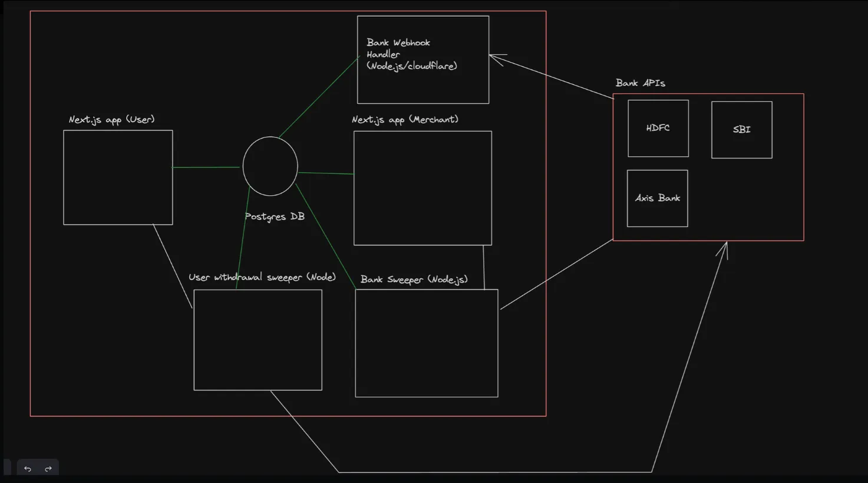This screenshot has height=483, width=868.
Task: Click the "Bank Sweeper (Node.js)" label
Action: coord(414,280)
